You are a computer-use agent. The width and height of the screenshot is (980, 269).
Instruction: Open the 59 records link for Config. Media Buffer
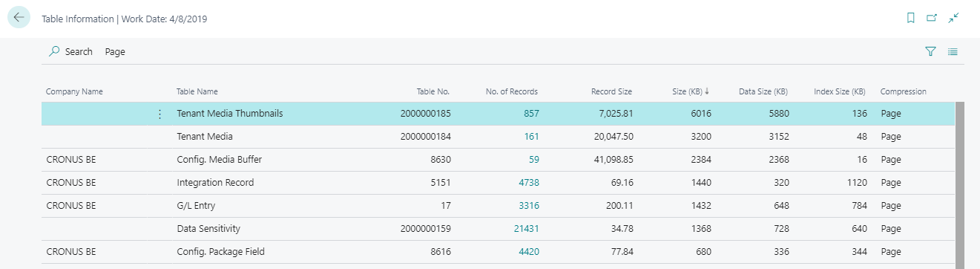534,160
